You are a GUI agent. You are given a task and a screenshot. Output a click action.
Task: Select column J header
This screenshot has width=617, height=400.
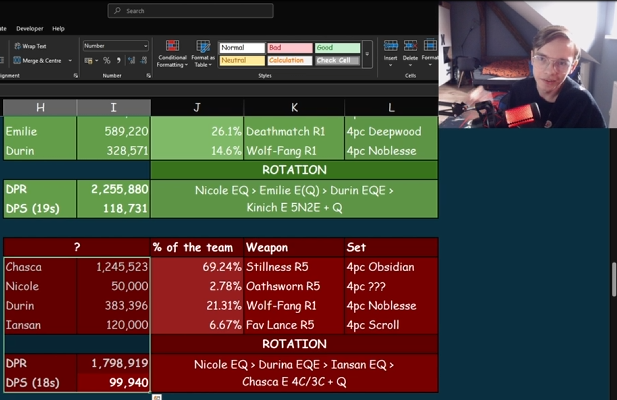197,108
